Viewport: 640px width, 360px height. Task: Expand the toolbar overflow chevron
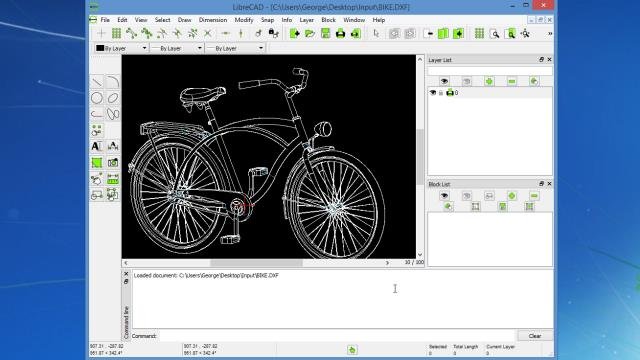coord(550,33)
